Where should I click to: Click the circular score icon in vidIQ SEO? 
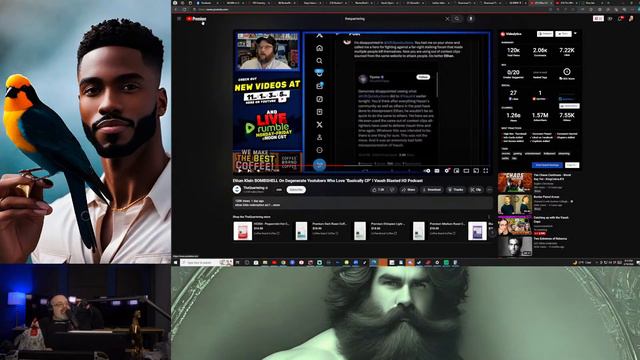567,72
